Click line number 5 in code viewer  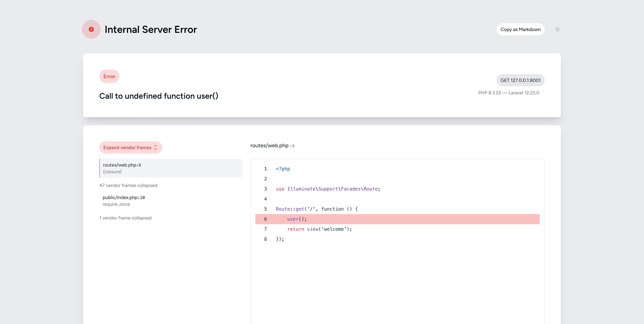265,209
